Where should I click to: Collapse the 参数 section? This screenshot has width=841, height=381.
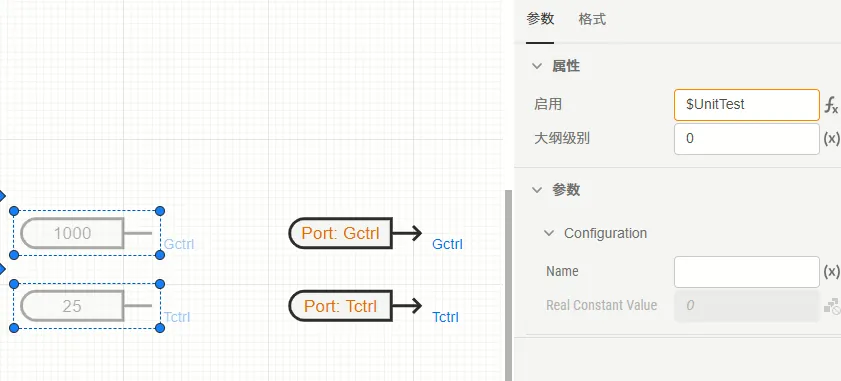point(537,189)
